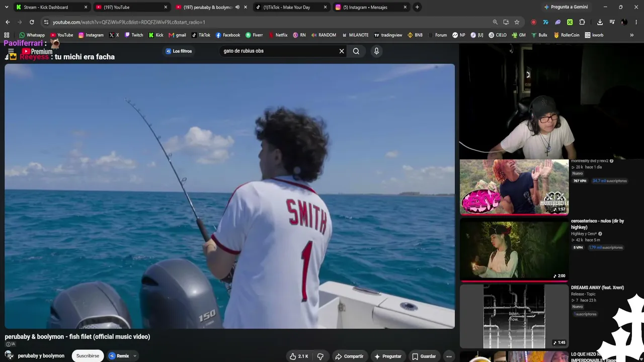Show hidden bookmarks with the chevron

pos(632,35)
